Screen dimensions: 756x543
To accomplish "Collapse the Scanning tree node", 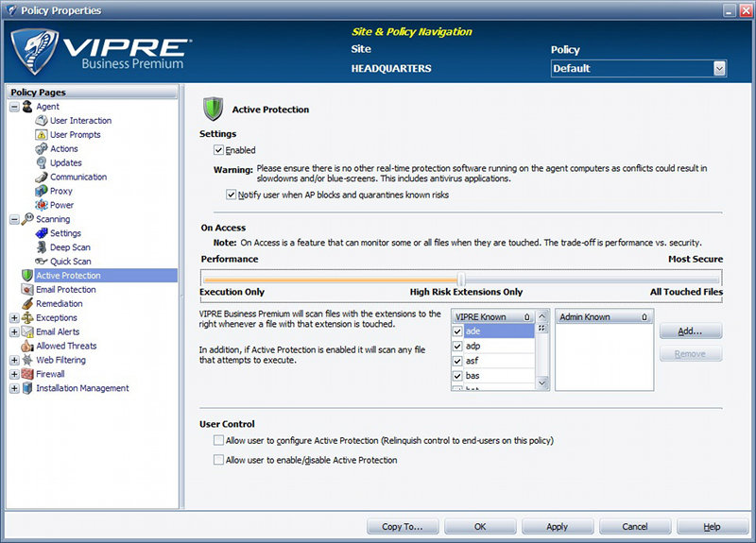I will coord(14,219).
